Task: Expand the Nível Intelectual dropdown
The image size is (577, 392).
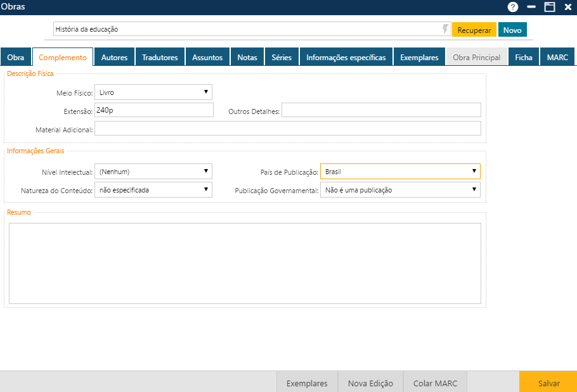Action: point(153,172)
